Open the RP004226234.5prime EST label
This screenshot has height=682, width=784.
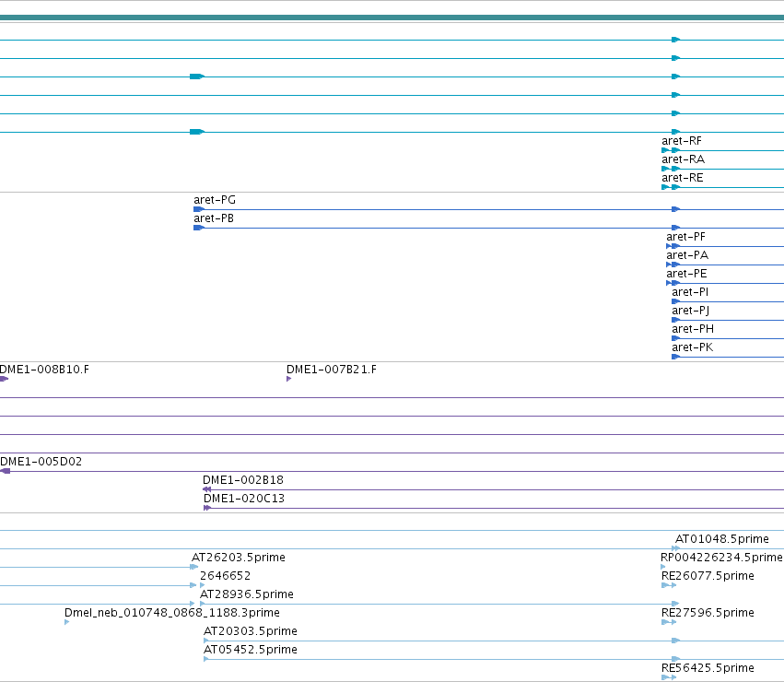click(x=721, y=558)
